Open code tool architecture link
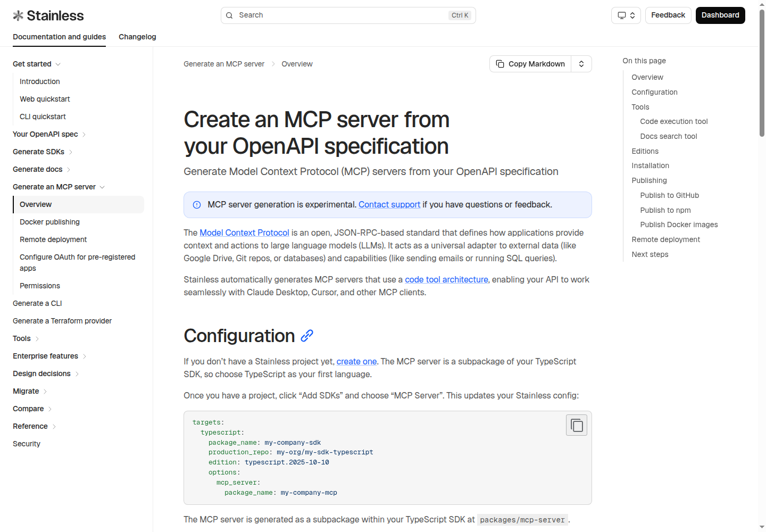Image resolution: width=766 pixels, height=532 pixels. click(x=446, y=280)
